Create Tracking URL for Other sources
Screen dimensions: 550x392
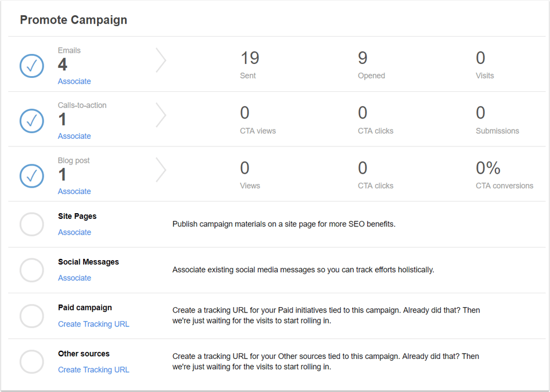pos(94,369)
